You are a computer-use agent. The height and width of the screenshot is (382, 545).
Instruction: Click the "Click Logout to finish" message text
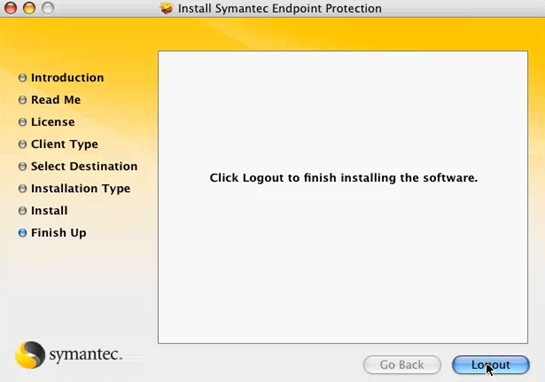tap(343, 178)
